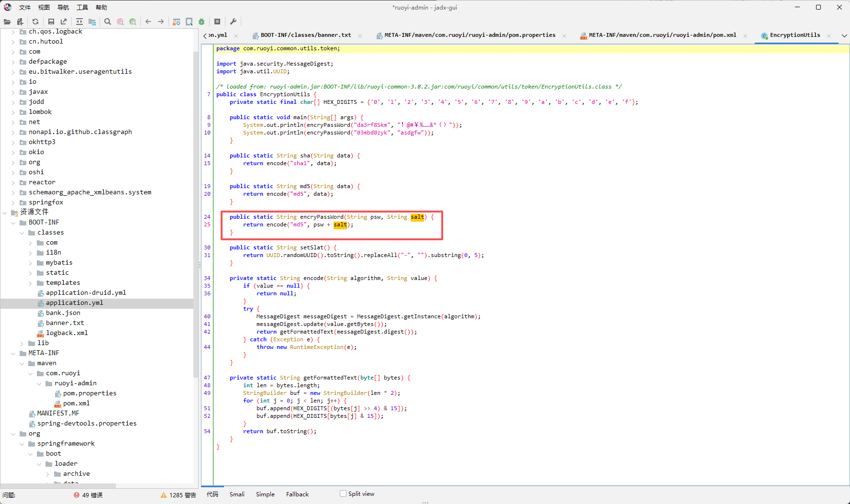Open the green search icon in the toolbar
The image size is (850, 504).
(x=133, y=22)
